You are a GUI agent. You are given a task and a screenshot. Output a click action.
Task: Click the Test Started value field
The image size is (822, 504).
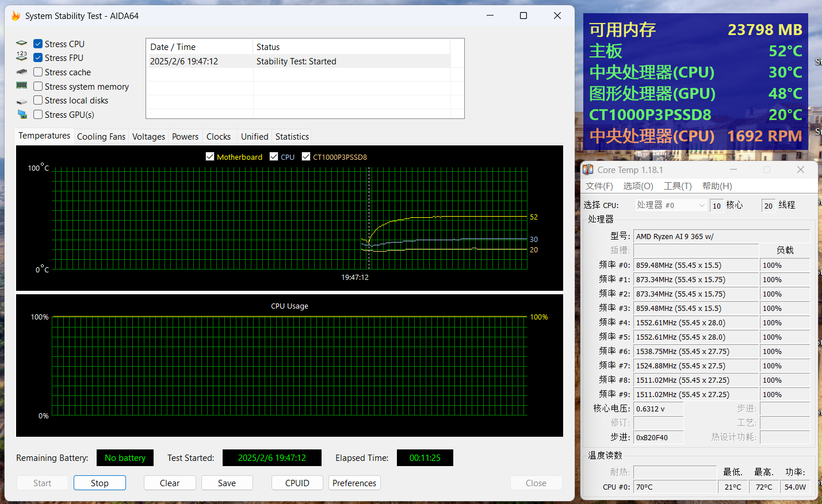point(272,458)
